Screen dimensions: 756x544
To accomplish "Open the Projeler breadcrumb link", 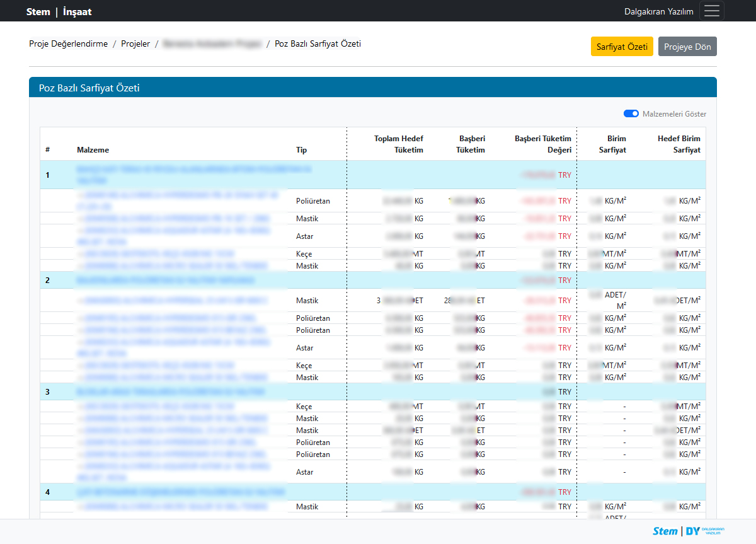I will [x=135, y=44].
